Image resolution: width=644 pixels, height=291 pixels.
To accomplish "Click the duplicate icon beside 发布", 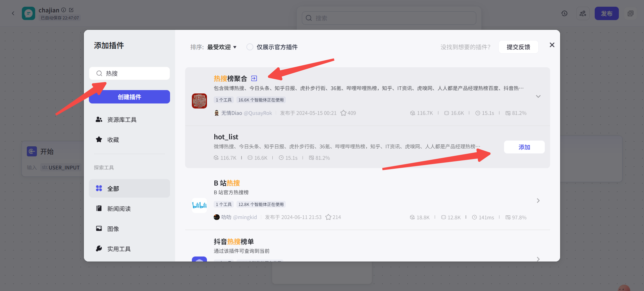I will [x=631, y=13].
